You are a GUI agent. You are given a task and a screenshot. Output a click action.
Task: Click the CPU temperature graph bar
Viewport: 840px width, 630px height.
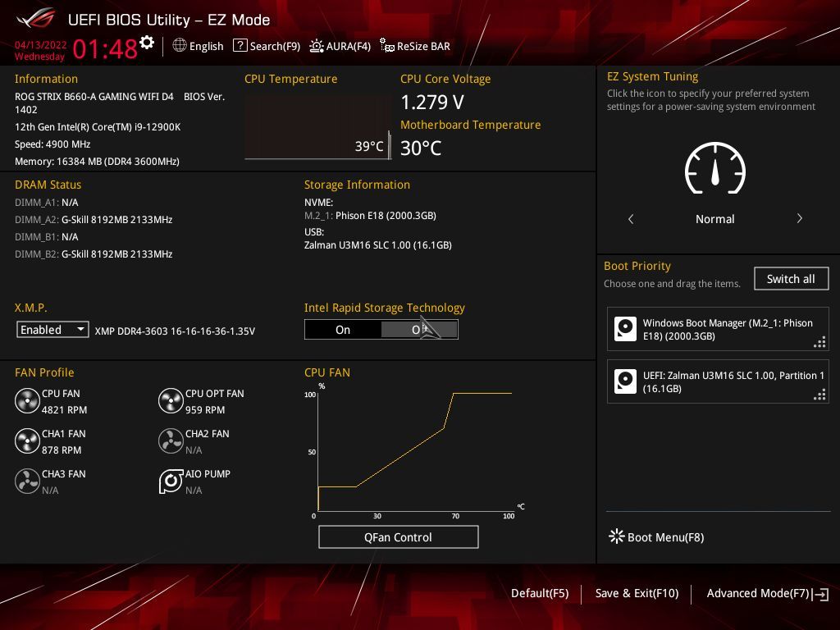[x=390, y=144]
